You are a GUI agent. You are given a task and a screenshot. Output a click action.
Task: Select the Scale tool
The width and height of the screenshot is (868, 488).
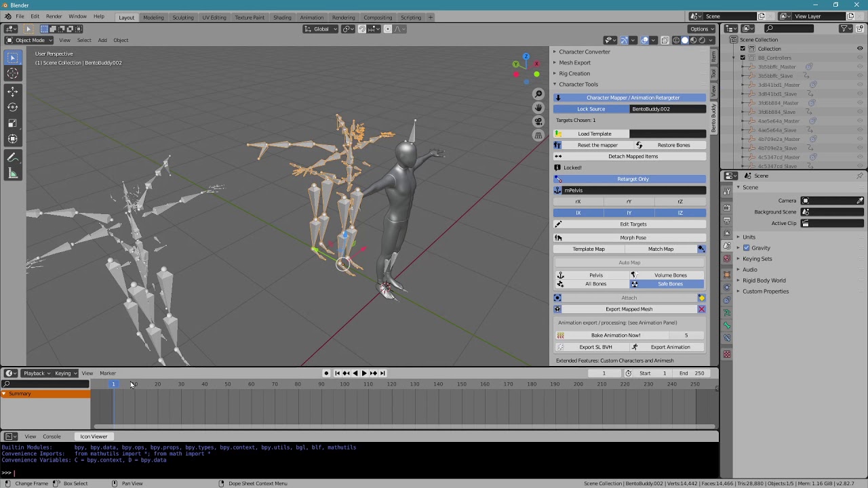coord(13,123)
